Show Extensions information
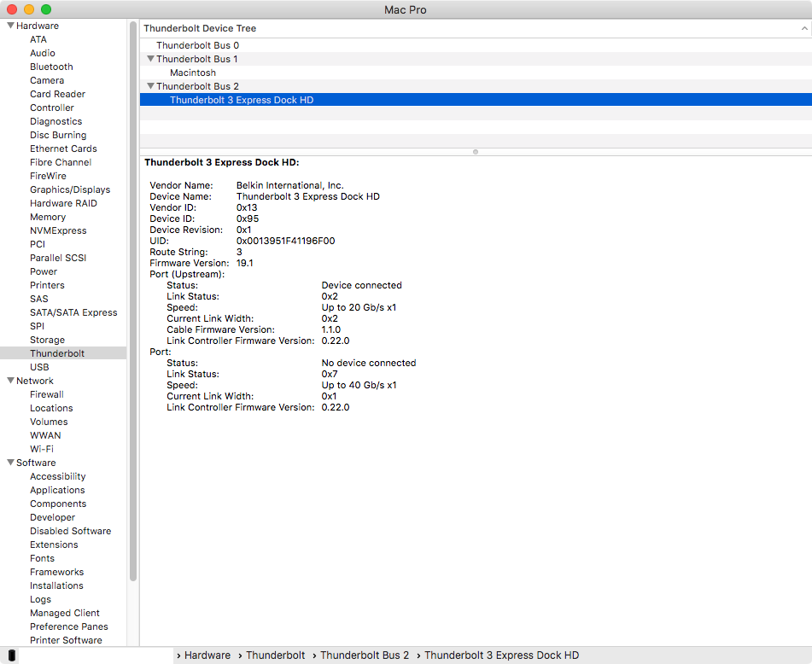 pos(54,545)
